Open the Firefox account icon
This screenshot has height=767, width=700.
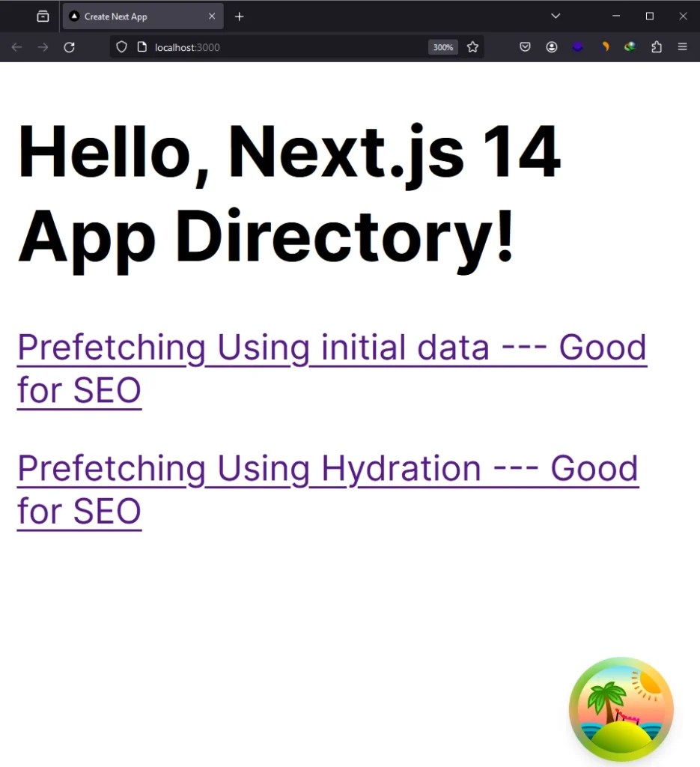552,46
